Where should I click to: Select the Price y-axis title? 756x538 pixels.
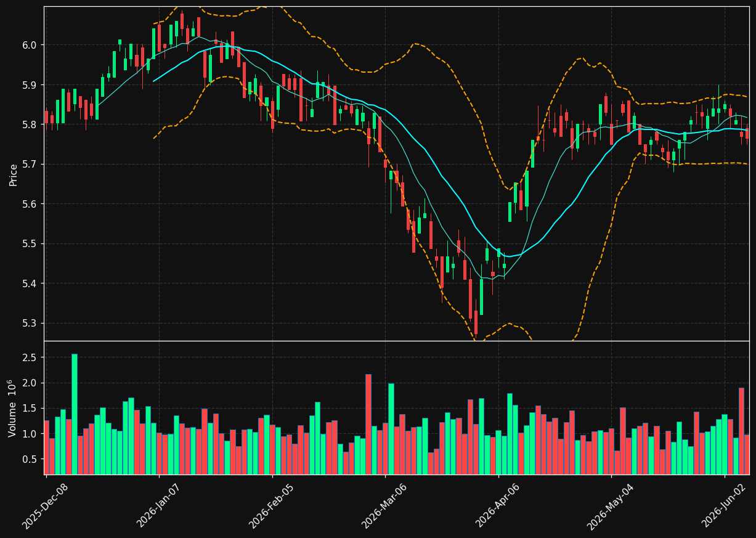click(x=13, y=174)
